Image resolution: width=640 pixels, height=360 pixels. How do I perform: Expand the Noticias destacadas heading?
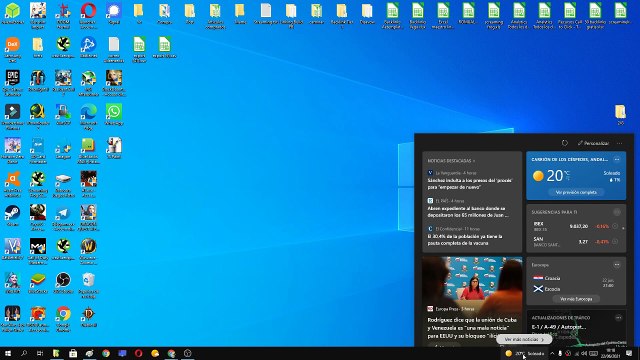(451, 161)
